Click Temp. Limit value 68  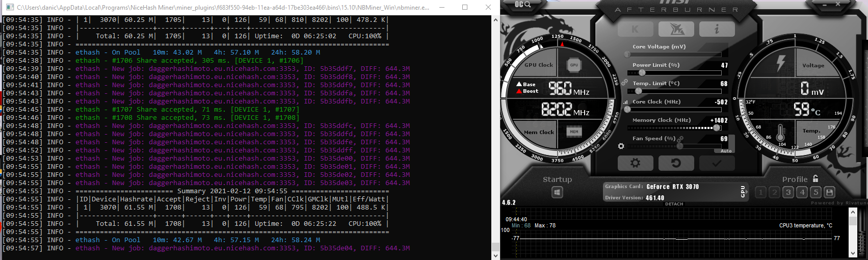click(724, 84)
